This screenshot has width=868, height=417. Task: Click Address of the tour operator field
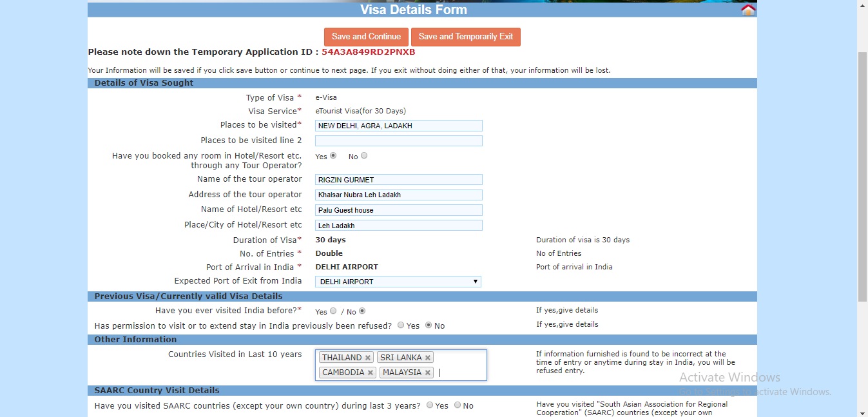[399, 195]
